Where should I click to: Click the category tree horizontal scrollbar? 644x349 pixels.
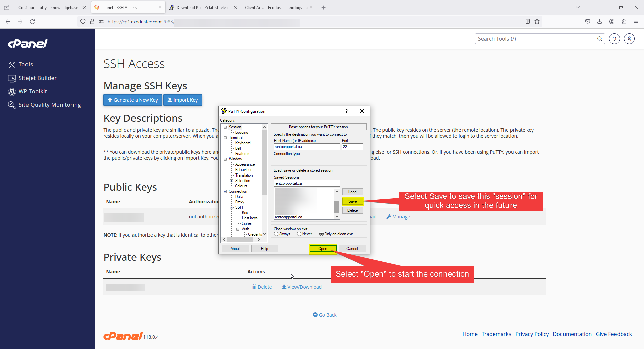(x=239, y=240)
